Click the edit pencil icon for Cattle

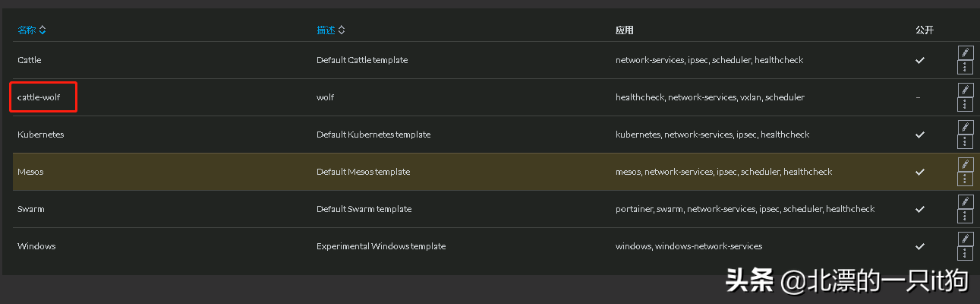965,52
